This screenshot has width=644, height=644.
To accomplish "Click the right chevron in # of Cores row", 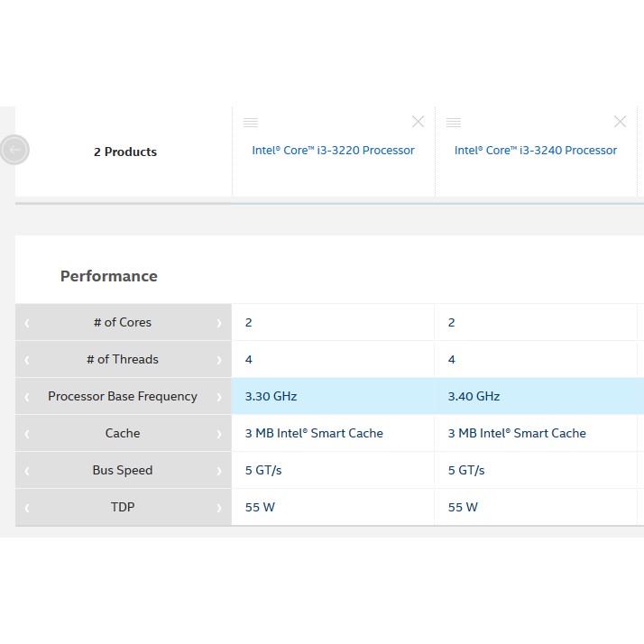I will pyautogui.click(x=219, y=323).
